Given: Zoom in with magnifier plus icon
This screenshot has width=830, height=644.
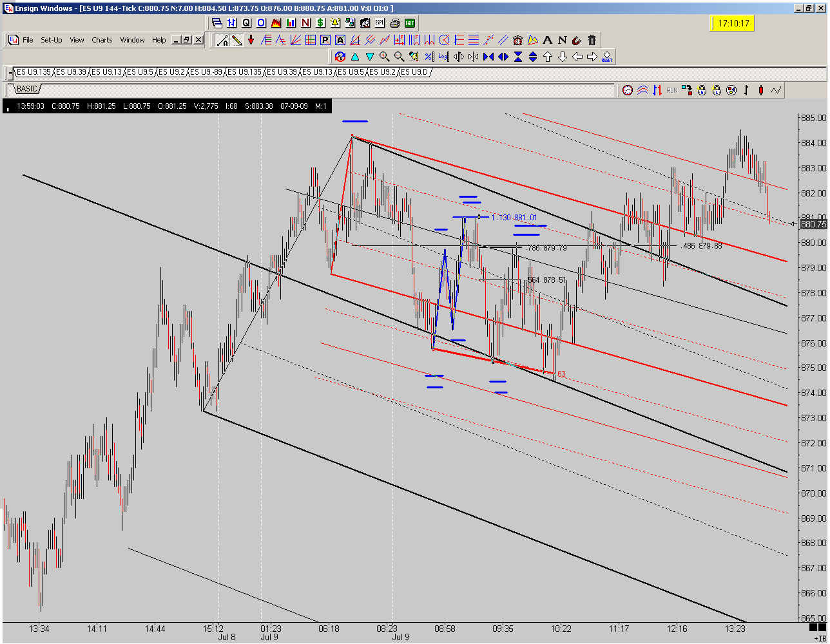Looking at the screenshot, I should click(x=385, y=57).
